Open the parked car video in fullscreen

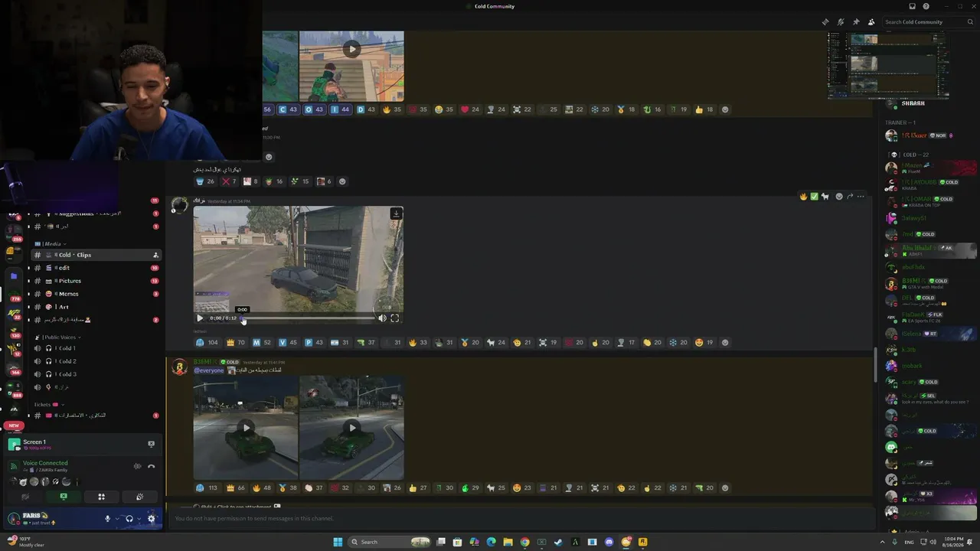[x=395, y=318]
